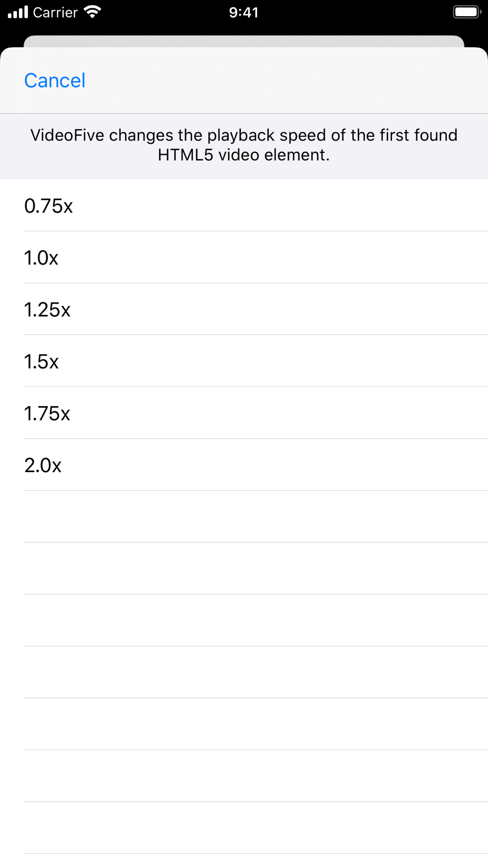Tap the battery indicator icon
Viewport: 488px width, 868px height.
(x=467, y=12)
